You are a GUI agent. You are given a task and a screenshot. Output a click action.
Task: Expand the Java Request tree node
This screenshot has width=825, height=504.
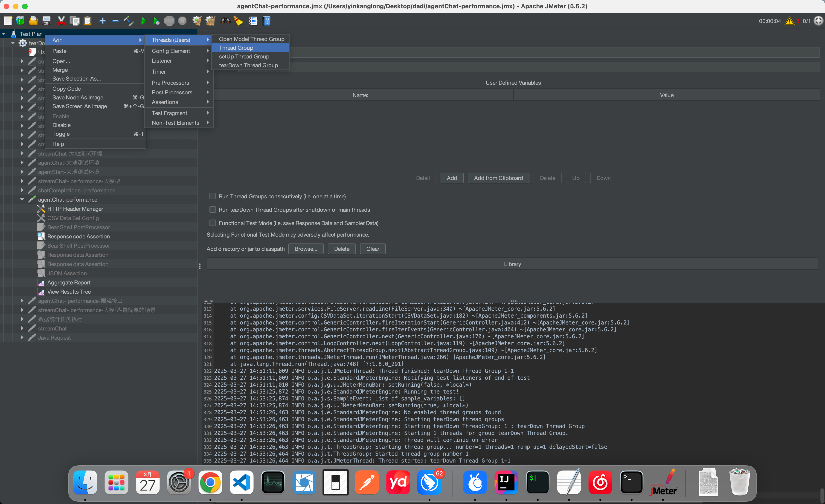point(22,338)
